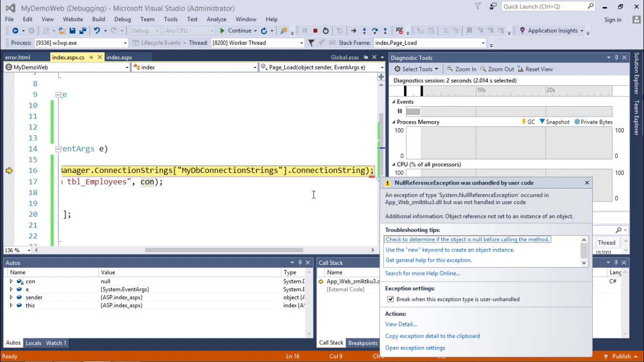Click the Quick Launch search magnifier

click(591, 7)
